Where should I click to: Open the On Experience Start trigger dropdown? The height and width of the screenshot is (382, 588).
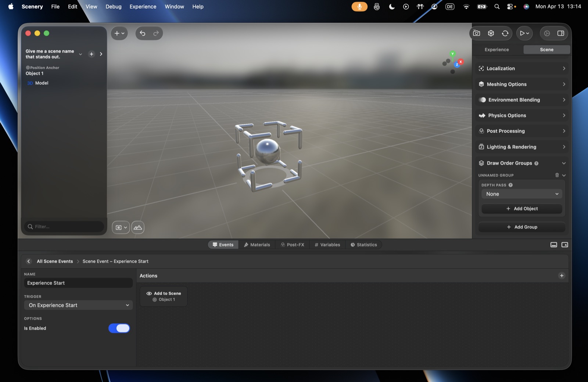[78, 305]
